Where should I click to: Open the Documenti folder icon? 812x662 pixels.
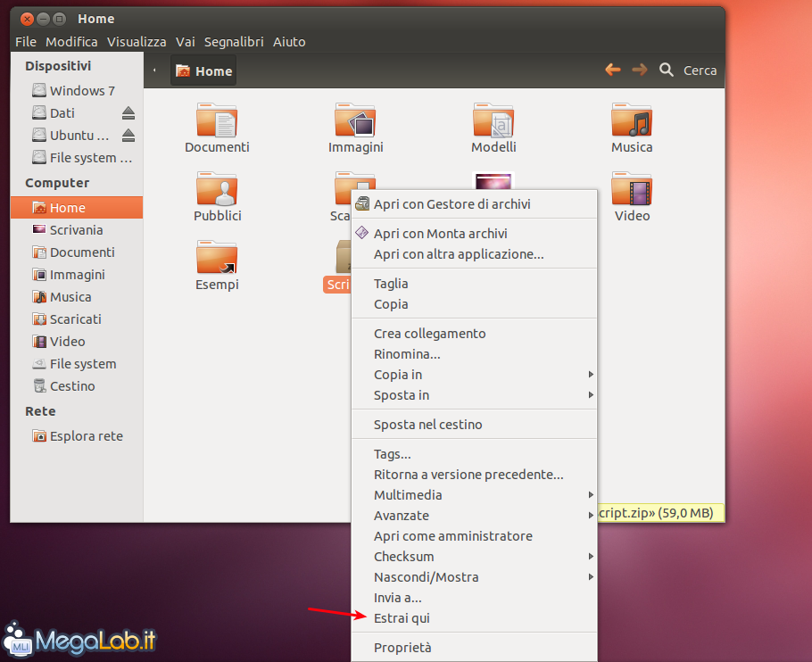217,120
